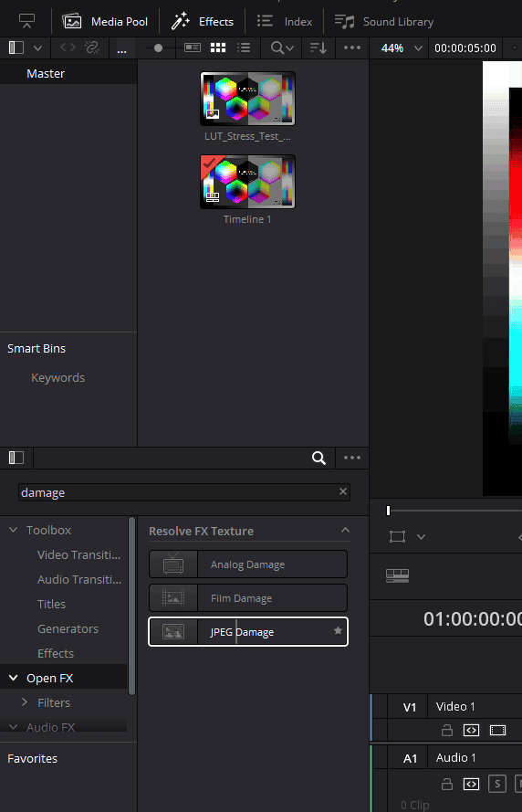Screen dimensions: 522x812
Task: Select the Timeline 1 thumbnail
Action: tap(248, 182)
